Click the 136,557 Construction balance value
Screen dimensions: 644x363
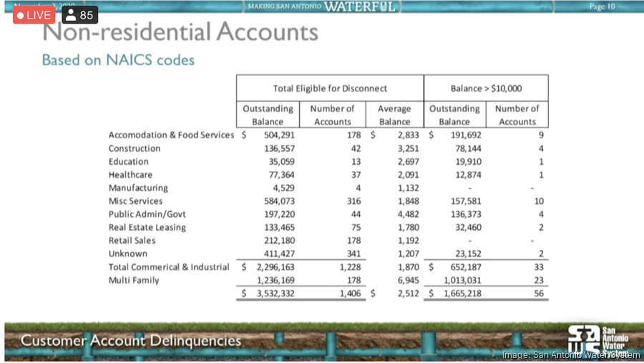coord(279,148)
